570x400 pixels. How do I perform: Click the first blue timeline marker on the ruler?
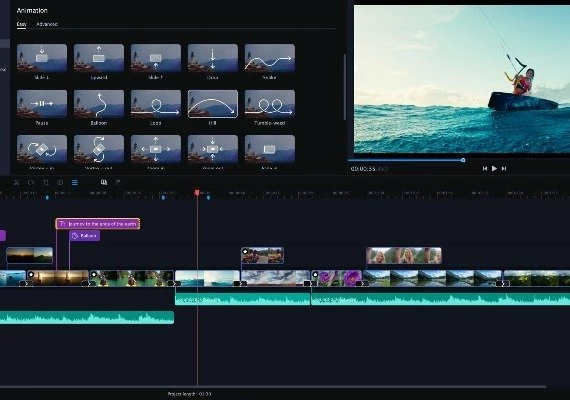(x=47, y=197)
